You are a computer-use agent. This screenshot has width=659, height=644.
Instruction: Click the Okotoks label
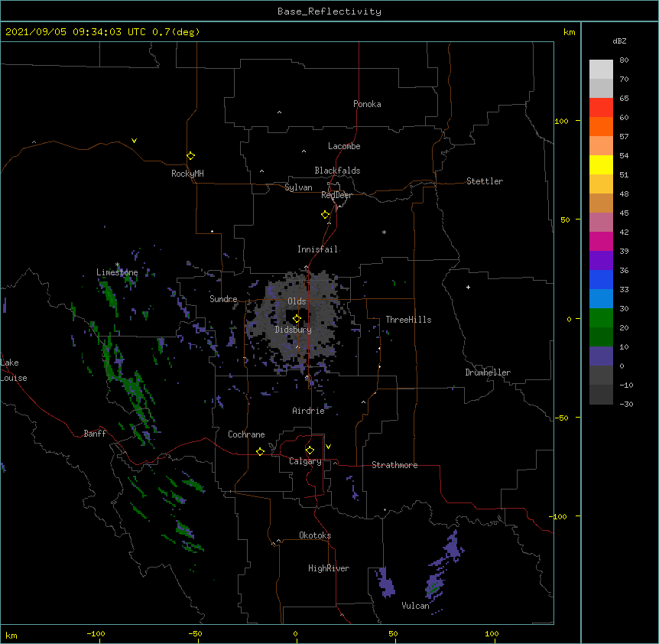(315, 535)
